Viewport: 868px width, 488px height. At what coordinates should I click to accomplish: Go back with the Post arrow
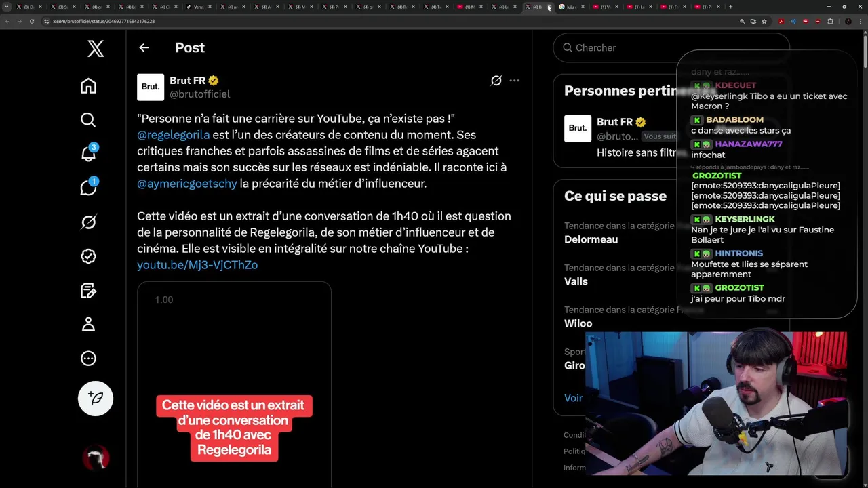click(x=144, y=47)
